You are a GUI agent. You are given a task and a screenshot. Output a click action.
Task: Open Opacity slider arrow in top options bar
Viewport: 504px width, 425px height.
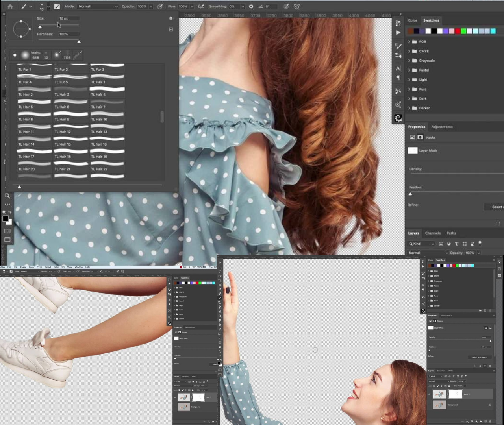click(x=151, y=6)
